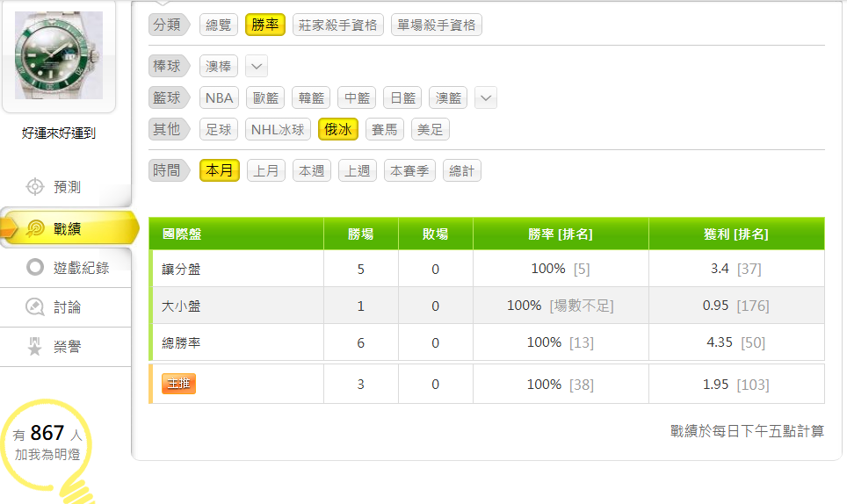
Task: Click the 獲利 [排名] column header
Action: (736, 234)
